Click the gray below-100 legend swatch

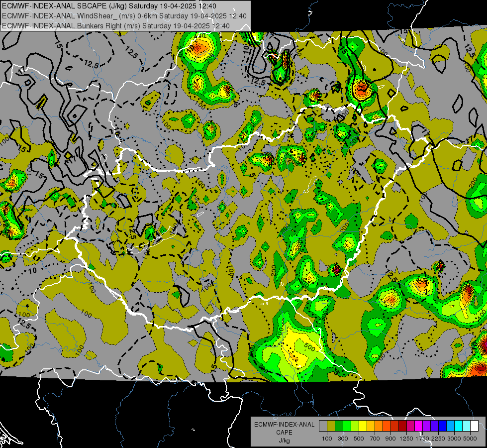click(323, 426)
